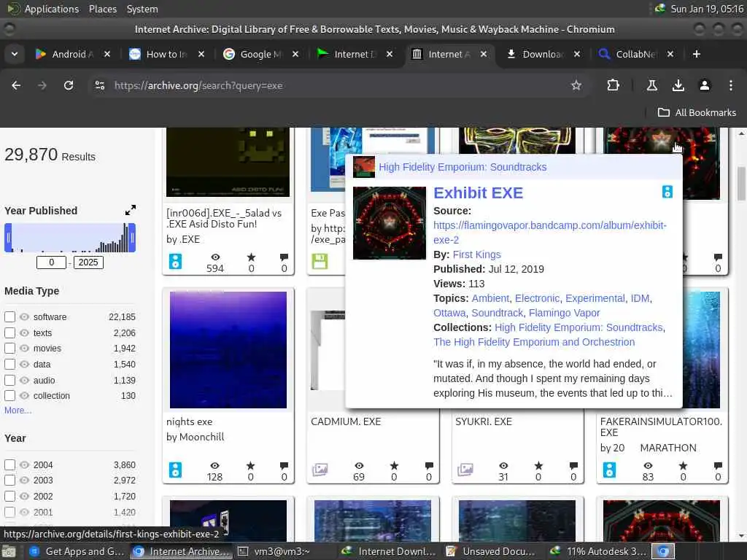The width and height of the screenshot is (747, 560).
Task: Check the software media type
Action: 9,316
